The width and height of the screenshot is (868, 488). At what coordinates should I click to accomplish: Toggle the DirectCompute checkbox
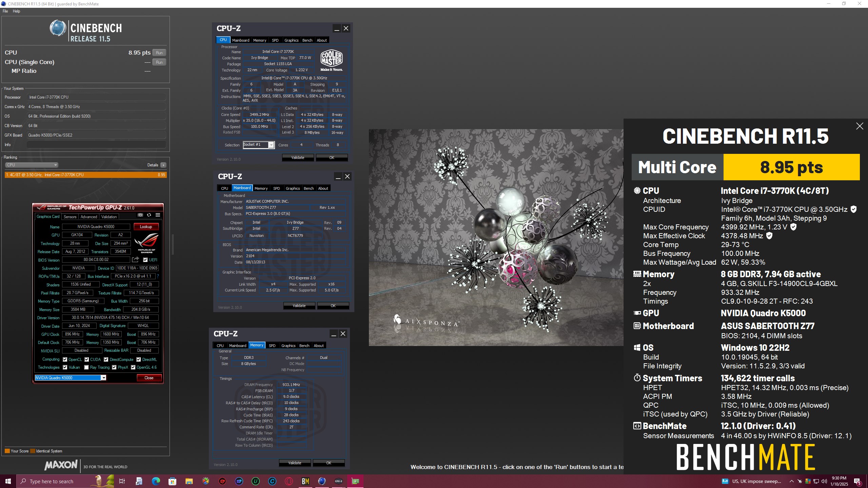click(x=106, y=360)
